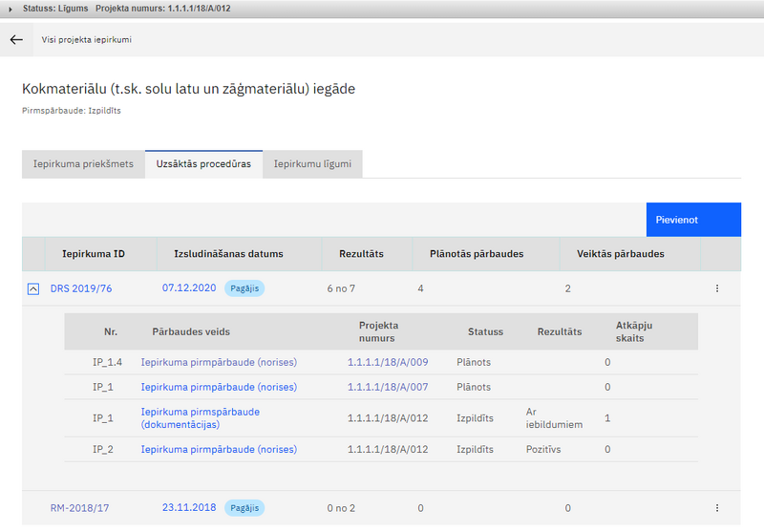Click Pagājis badge beside 07.12.2020
The image size is (764, 532).
pyautogui.click(x=244, y=288)
